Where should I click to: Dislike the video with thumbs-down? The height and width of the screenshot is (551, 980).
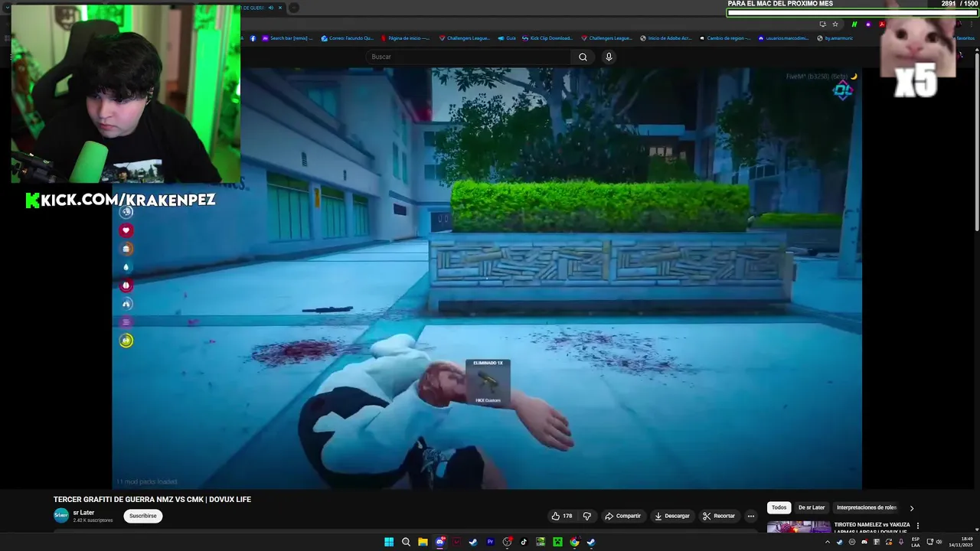coord(587,516)
